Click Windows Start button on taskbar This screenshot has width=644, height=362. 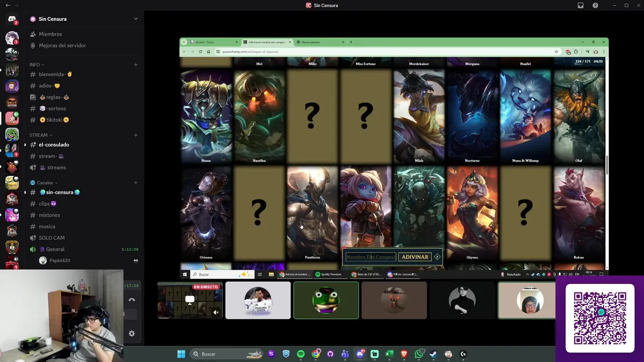(x=181, y=354)
